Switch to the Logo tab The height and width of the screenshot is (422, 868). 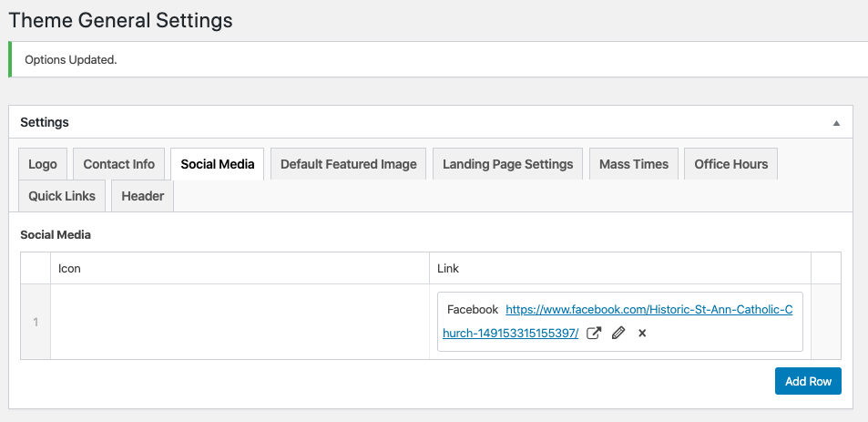(x=43, y=164)
